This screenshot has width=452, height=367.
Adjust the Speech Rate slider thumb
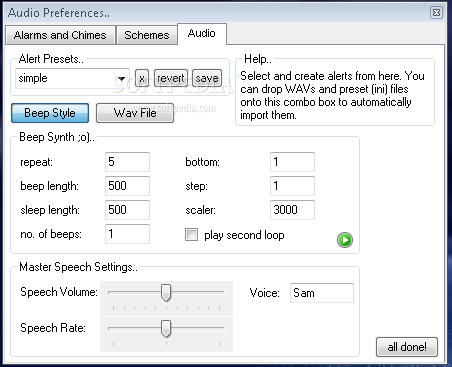(x=166, y=328)
